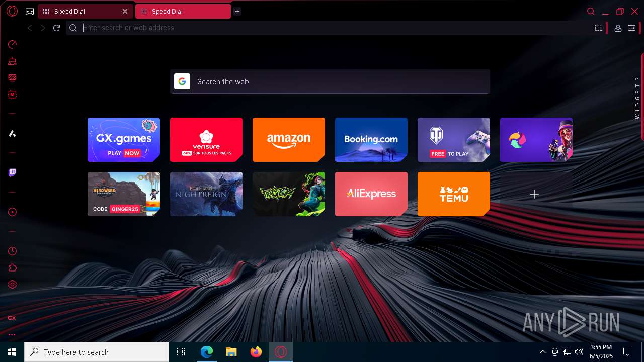Viewport: 644px width, 362px height.
Task: Open GX Mods icon in sidebar
Action: (x=13, y=94)
